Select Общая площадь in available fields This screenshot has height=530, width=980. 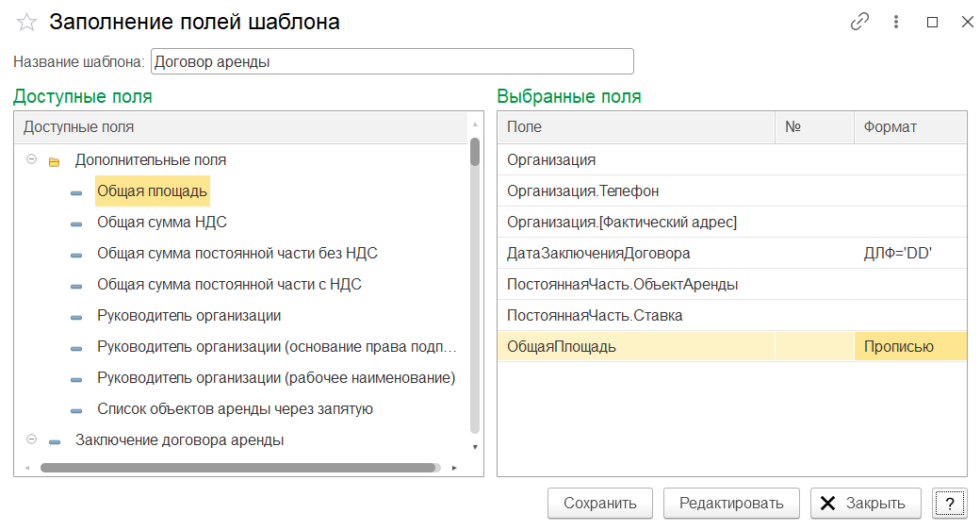[152, 191]
